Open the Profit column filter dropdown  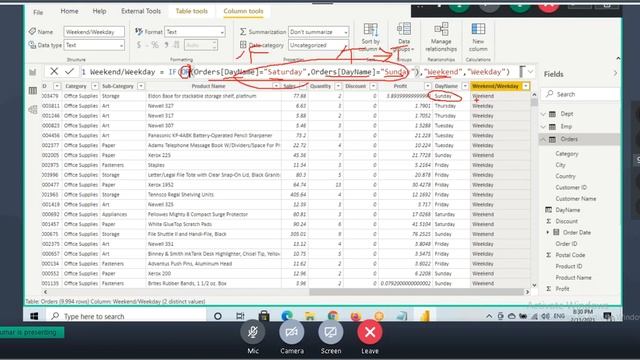point(427,86)
